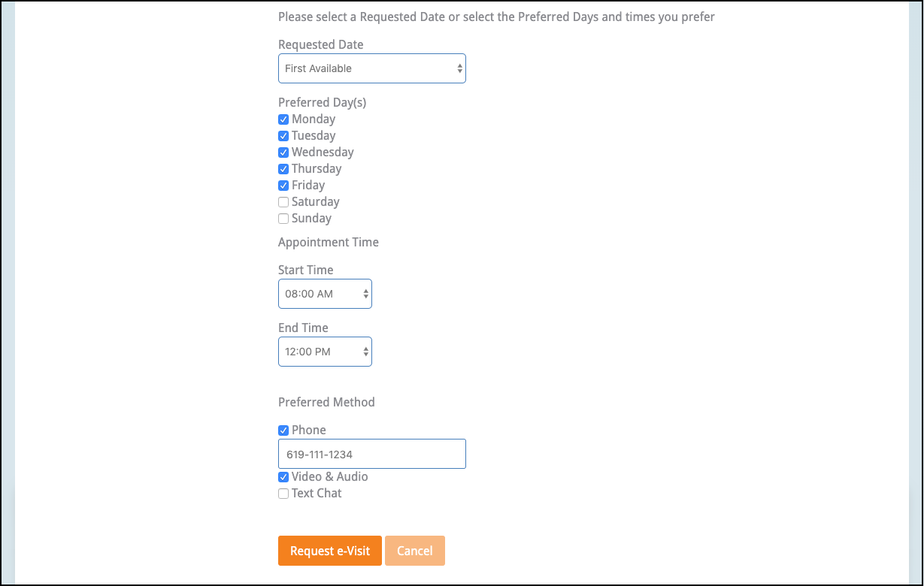Toggle the Wednesday checkbox off

(x=283, y=153)
